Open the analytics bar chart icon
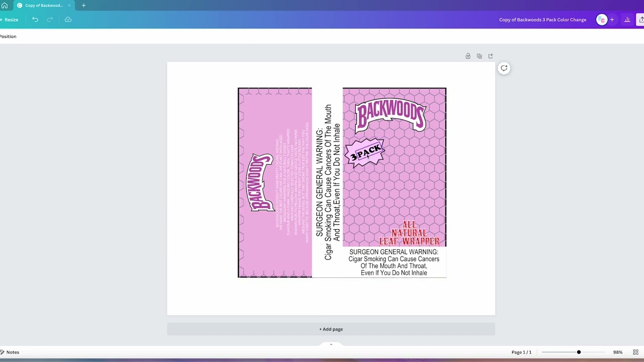644x362 pixels. pyautogui.click(x=627, y=20)
